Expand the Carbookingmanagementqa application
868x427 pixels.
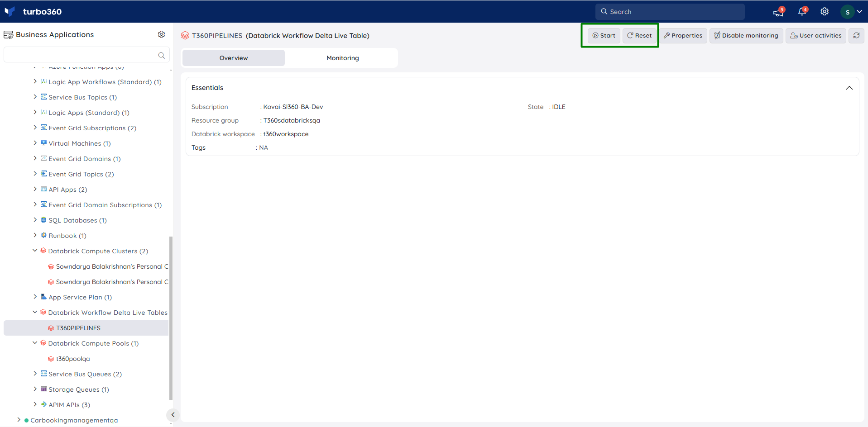click(x=19, y=420)
